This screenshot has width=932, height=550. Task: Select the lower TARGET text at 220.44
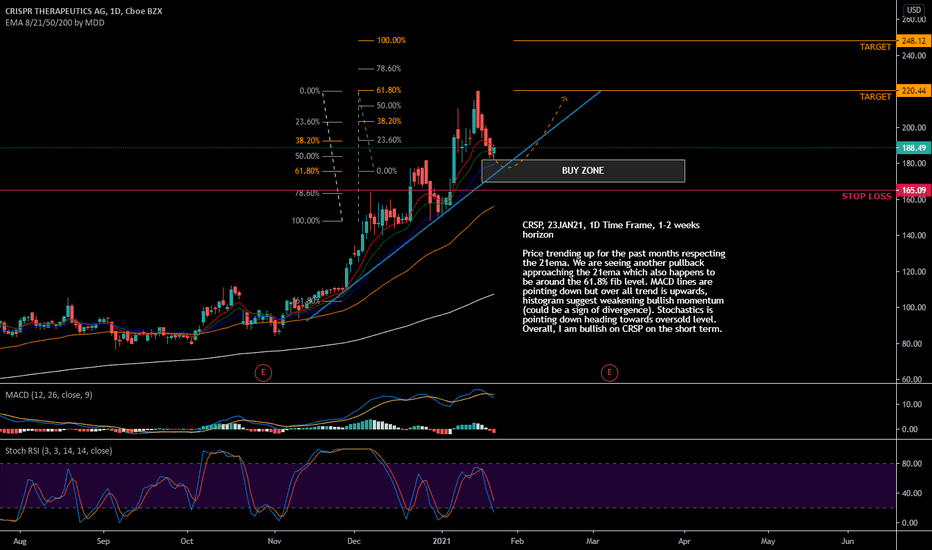(876, 97)
